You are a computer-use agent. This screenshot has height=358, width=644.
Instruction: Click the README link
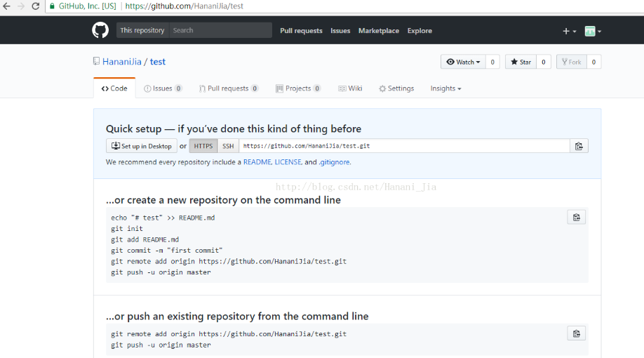[x=257, y=162]
